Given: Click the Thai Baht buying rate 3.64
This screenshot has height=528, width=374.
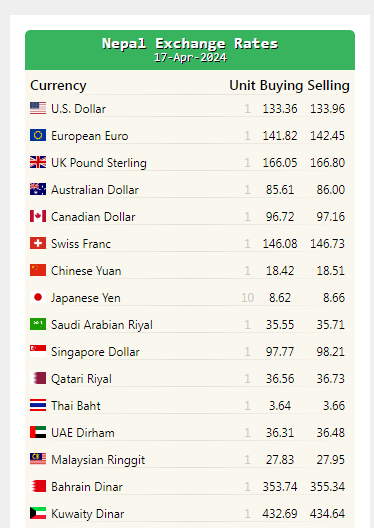Looking at the screenshot, I should pyautogui.click(x=280, y=405).
